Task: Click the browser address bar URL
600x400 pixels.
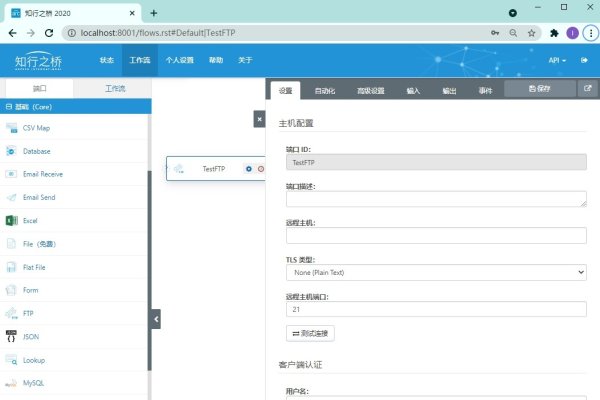Action: coord(158,33)
